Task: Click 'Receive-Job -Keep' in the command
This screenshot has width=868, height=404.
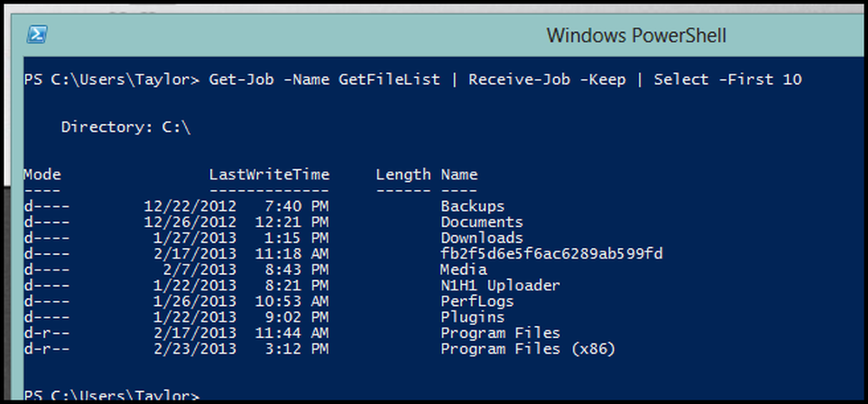Action: (x=547, y=80)
